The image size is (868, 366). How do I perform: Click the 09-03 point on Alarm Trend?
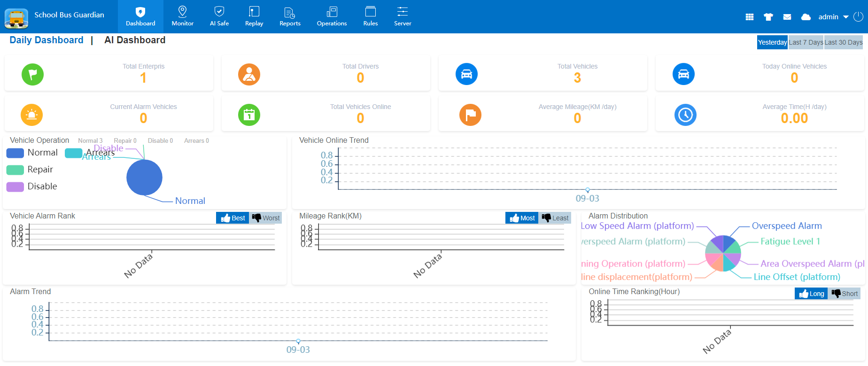tap(298, 341)
